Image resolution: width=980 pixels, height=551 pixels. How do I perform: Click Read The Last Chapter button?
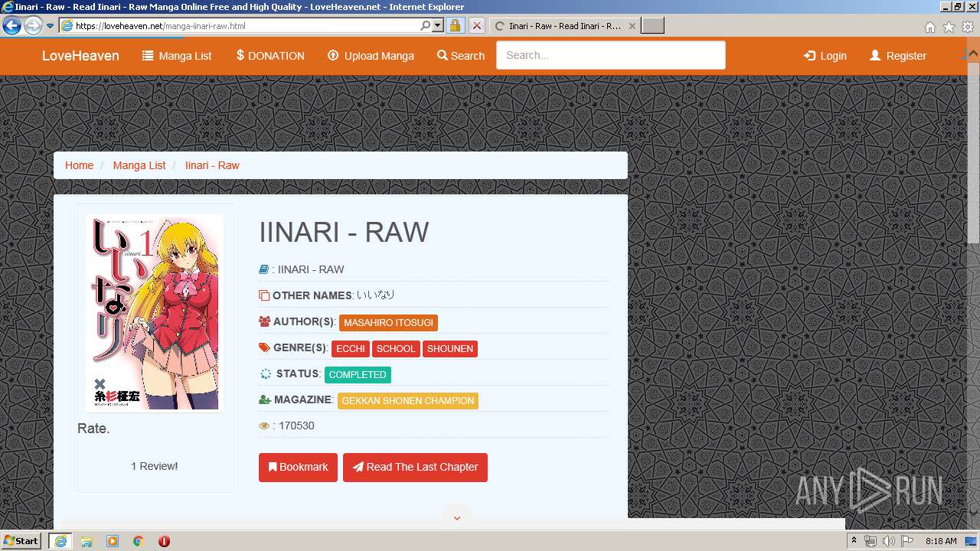tap(415, 467)
